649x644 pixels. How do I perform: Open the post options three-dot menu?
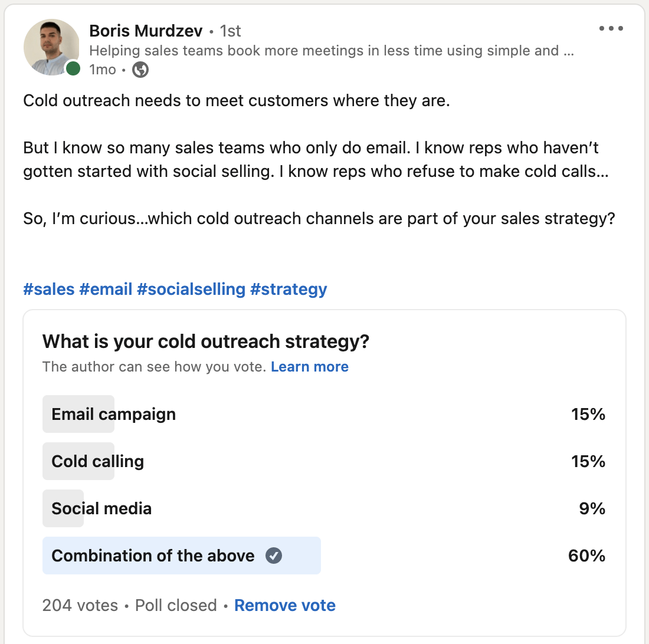point(611,28)
